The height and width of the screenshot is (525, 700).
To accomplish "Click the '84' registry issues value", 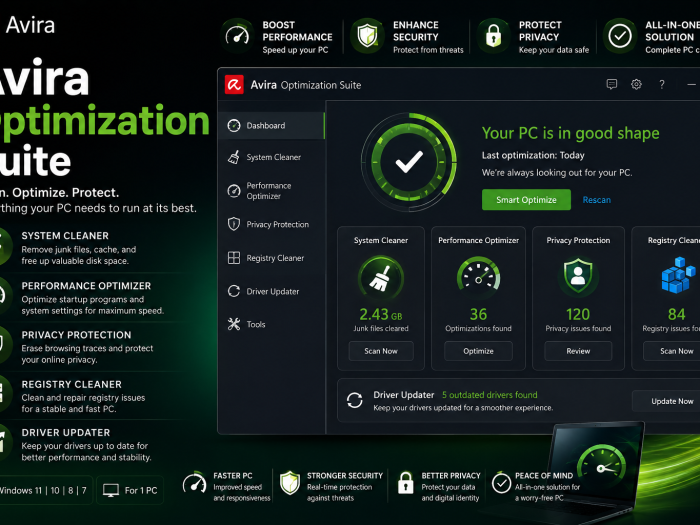I will (x=676, y=314).
